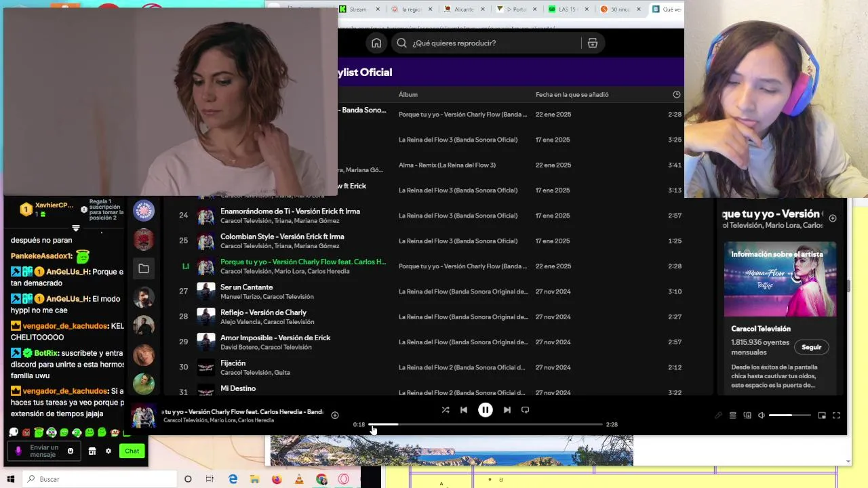Close the 'Alicante' browser tab

pyautogui.click(x=484, y=9)
